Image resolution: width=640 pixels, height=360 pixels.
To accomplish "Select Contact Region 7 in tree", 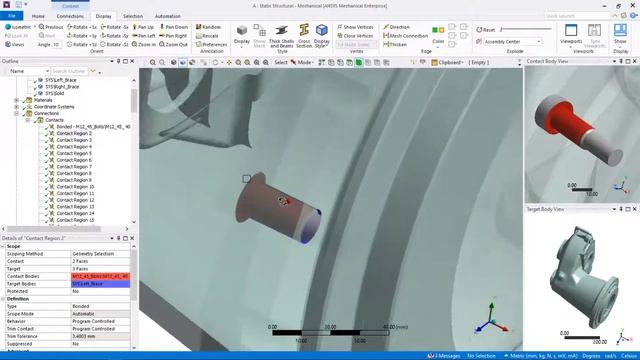I will point(74,167).
